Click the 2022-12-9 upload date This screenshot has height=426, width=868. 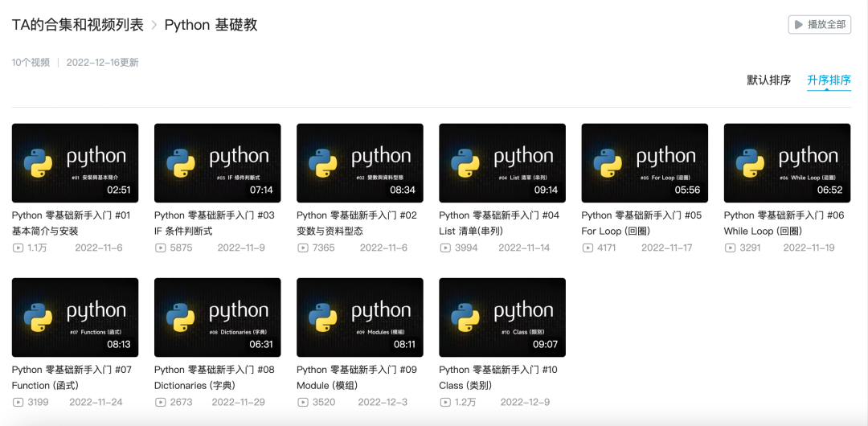point(526,402)
